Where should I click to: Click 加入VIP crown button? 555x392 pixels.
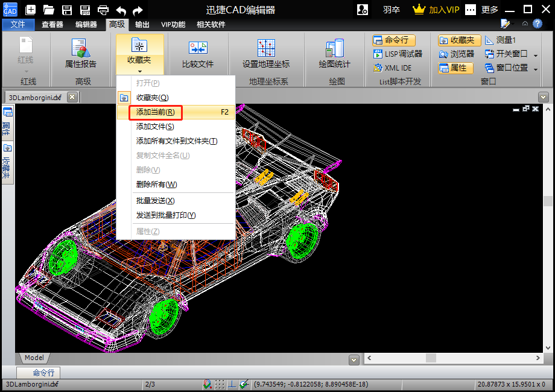[436, 10]
